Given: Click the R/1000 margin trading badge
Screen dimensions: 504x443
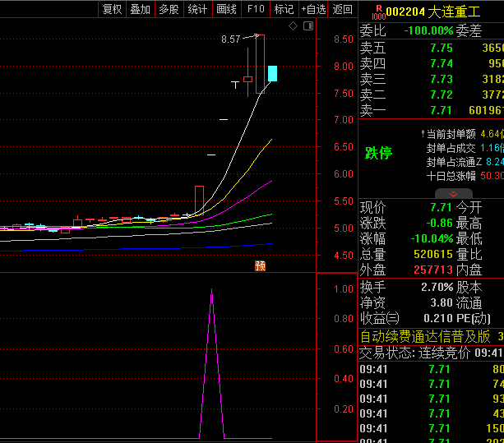Looking at the screenshot, I should pos(377,12).
